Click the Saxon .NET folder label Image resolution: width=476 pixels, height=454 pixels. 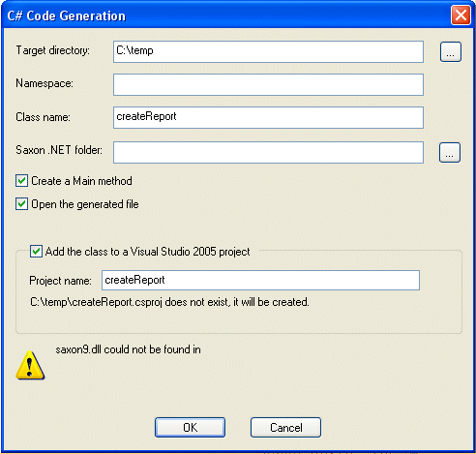59,150
